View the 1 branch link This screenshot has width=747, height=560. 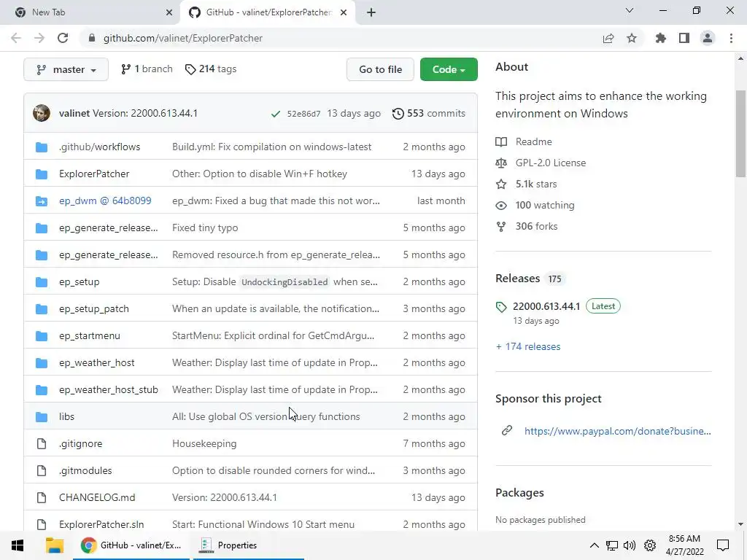[147, 69]
